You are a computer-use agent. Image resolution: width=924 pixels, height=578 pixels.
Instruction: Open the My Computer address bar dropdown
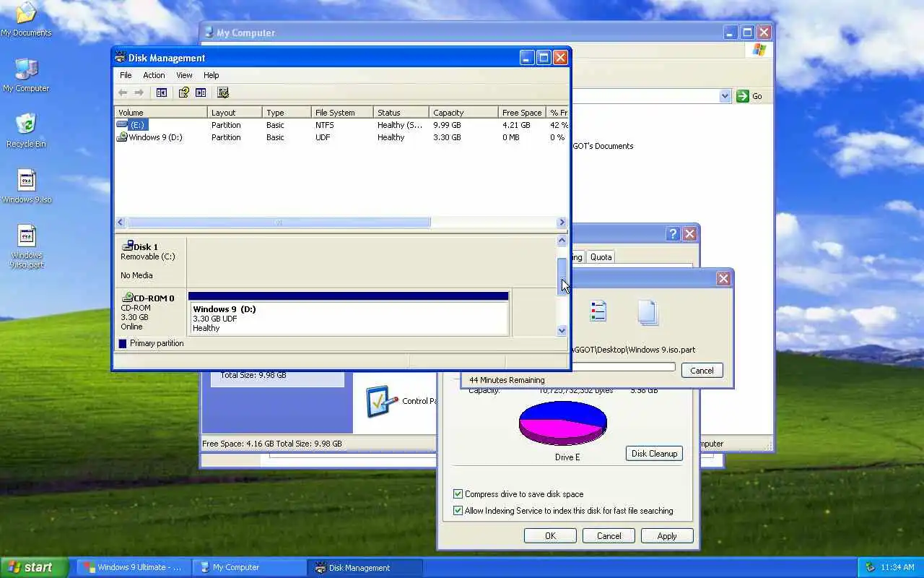click(725, 96)
